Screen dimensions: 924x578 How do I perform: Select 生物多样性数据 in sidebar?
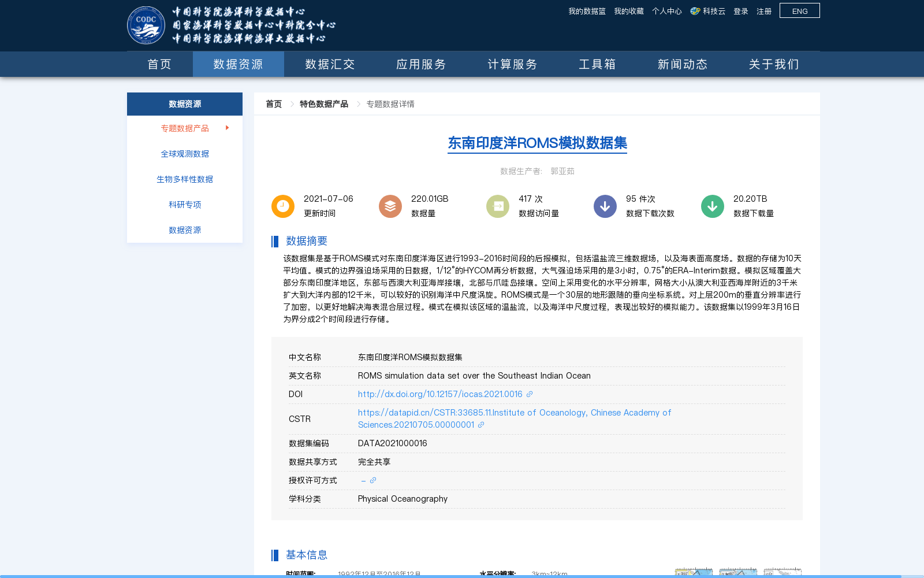click(x=185, y=179)
